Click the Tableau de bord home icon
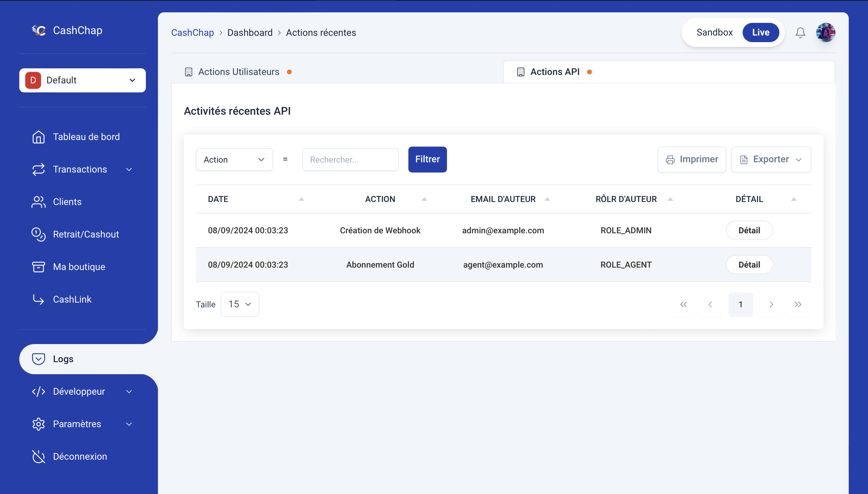The width and height of the screenshot is (868, 494). point(38,137)
